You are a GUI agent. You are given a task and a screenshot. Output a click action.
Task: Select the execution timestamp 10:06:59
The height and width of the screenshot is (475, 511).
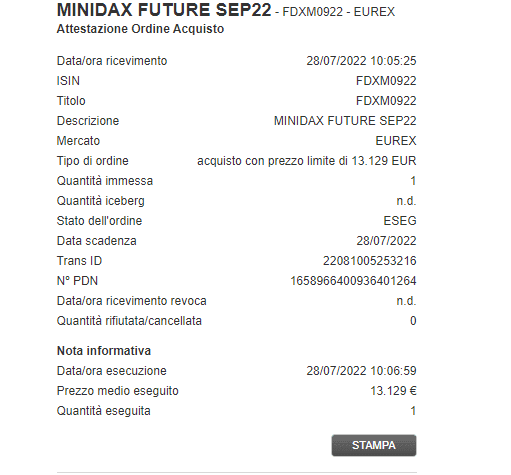point(361,371)
